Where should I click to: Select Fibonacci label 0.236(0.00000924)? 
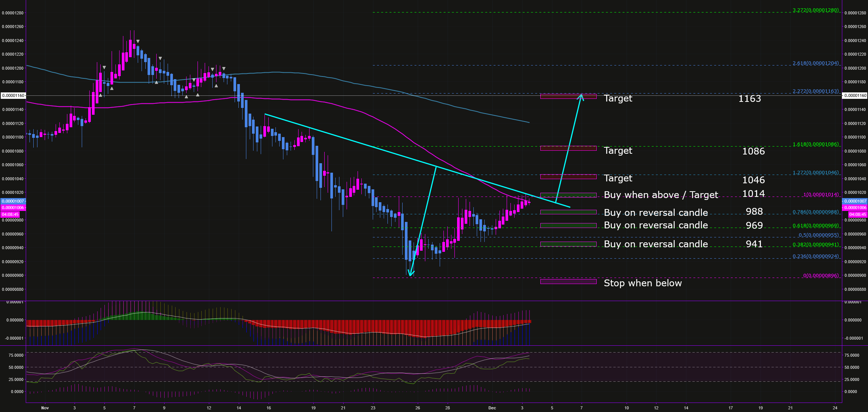[x=815, y=256]
